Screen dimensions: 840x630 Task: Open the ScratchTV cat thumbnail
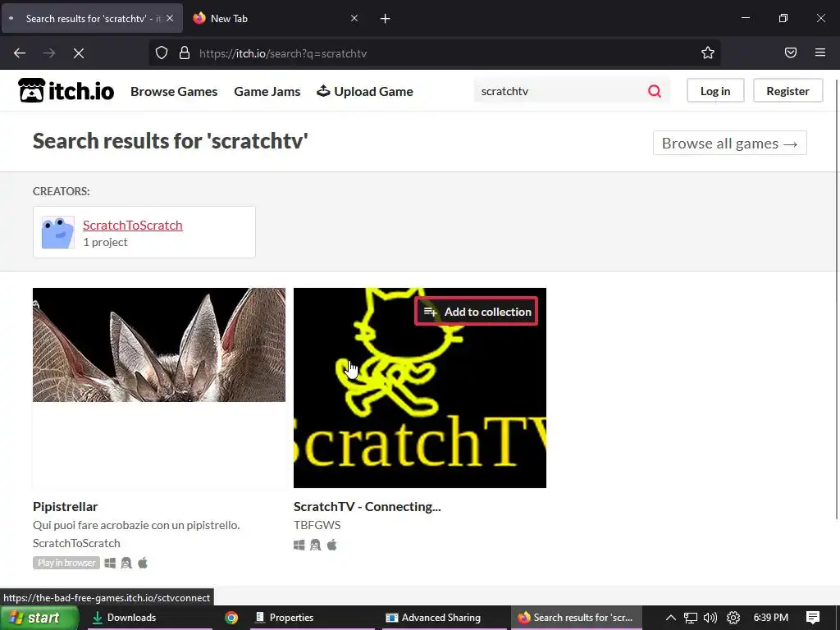coord(420,388)
